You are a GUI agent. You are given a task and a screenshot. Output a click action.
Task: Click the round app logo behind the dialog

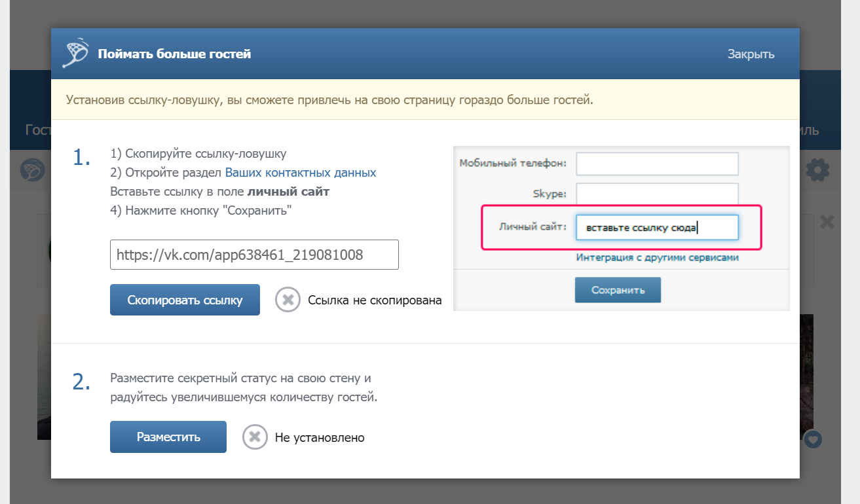(x=31, y=170)
